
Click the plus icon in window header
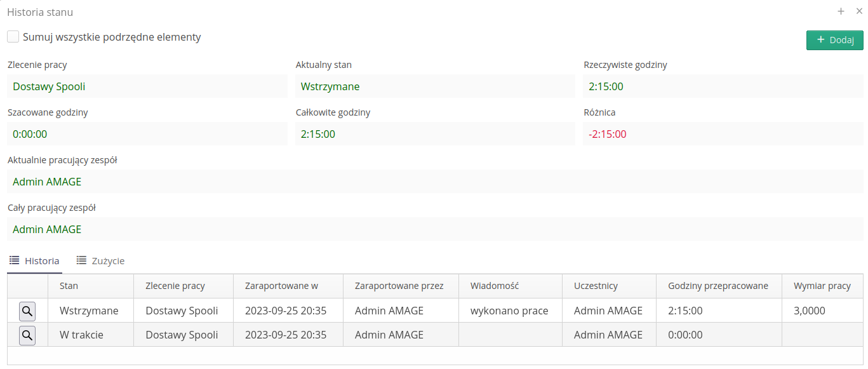tap(841, 11)
